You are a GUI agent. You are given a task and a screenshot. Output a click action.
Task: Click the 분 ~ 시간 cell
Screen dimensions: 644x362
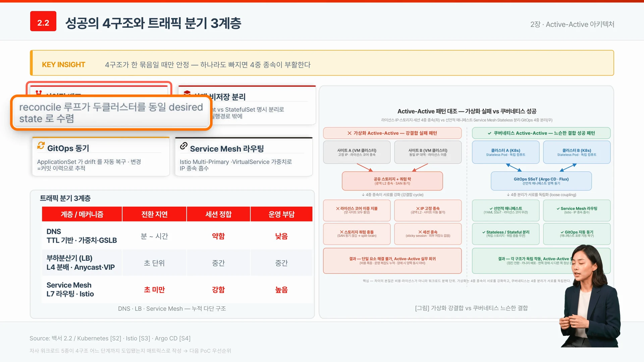click(154, 236)
